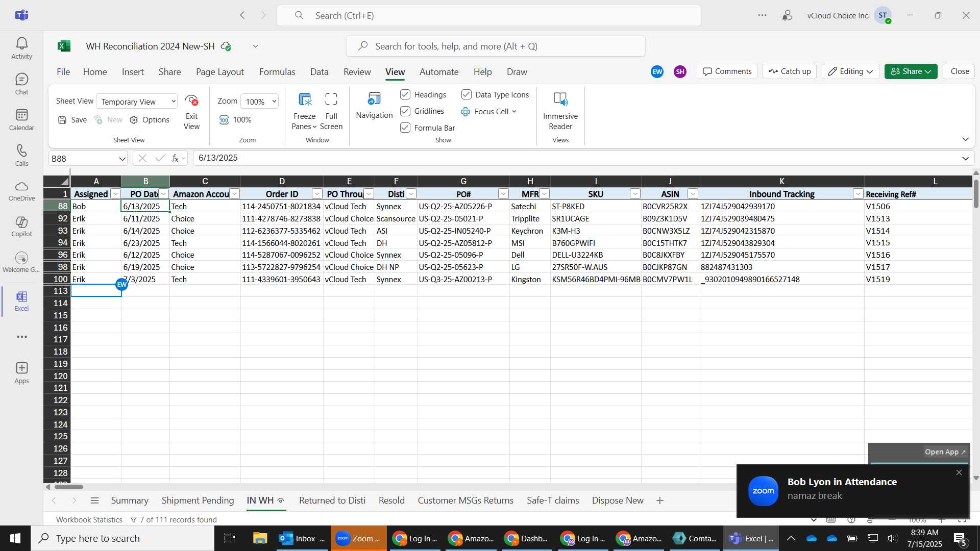Open the Automate ribbon tab
This screenshot has height=551, width=980.
coord(439,72)
